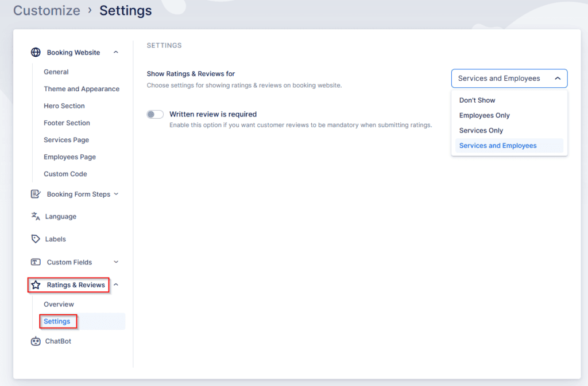Image resolution: width=588 pixels, height=386 pixels.
Task: Collapse the Booking Website section chevron
Action: [x=116, y=52]
